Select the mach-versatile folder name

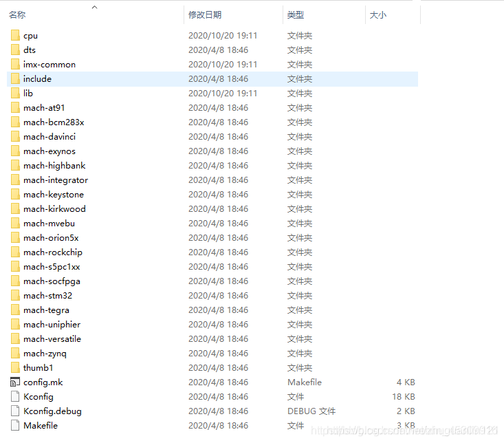(x=52, y=339)
